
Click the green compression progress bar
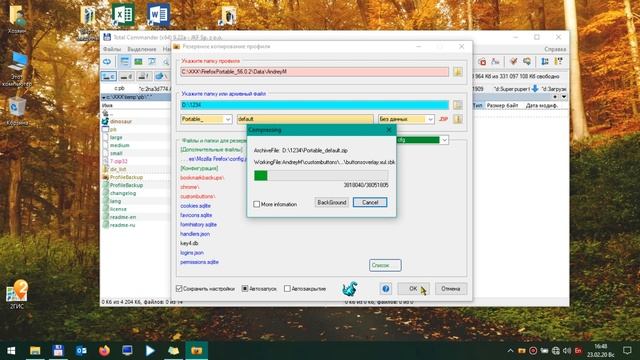(x=321, y=176)
